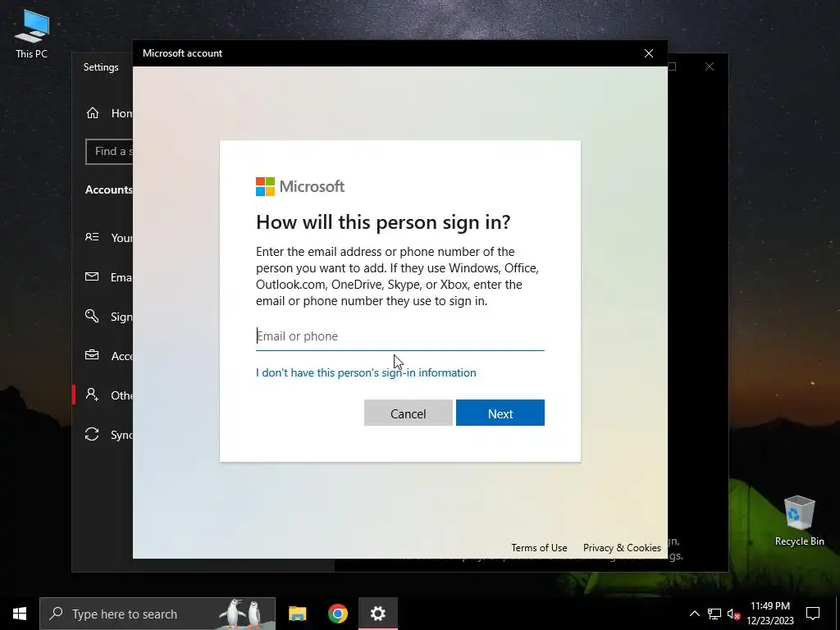Viewport: 840px width, 630px height.
Task: Go to Home in Settings sidebar
Action: point(109,113)
